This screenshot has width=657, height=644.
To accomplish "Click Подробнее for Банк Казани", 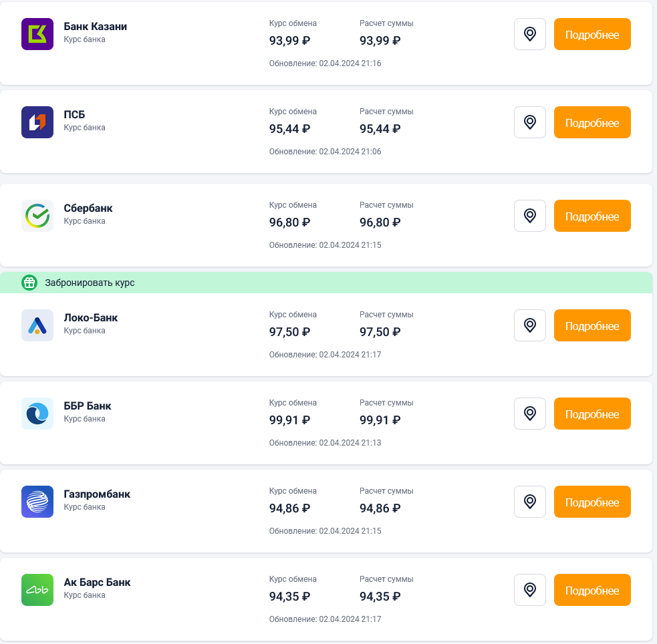I will (x=592, y=34).
